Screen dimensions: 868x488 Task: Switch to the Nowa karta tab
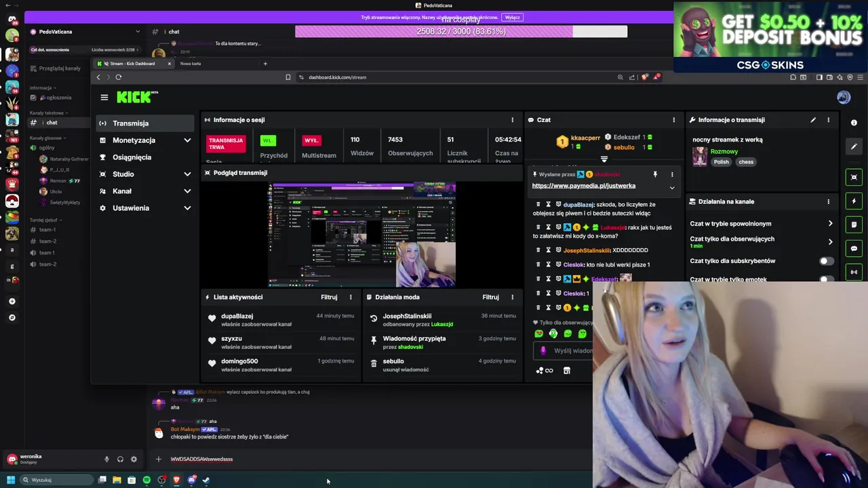pyautogui.click(x=191, y=64)
